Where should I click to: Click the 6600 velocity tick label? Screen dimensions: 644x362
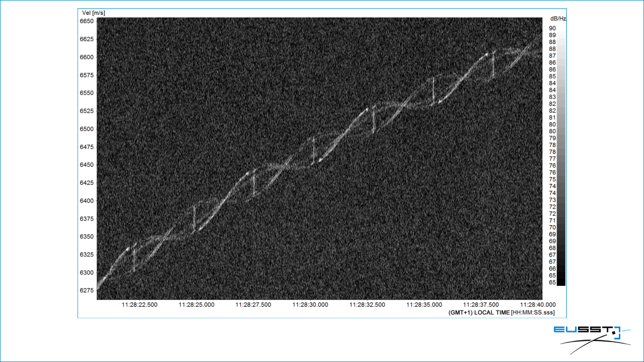pyautogui.click(x=87, y=57)
